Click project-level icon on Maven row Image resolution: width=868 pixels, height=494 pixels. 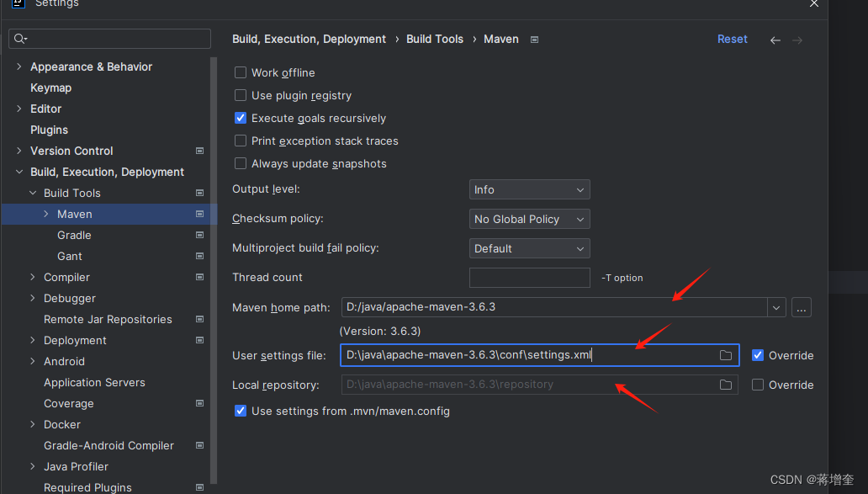point(200,214)
